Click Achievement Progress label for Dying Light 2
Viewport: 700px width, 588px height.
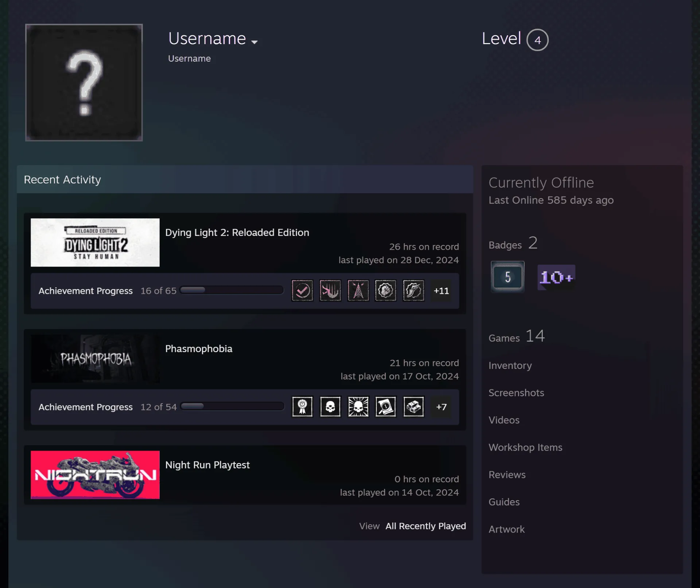(x=86, y=291)
